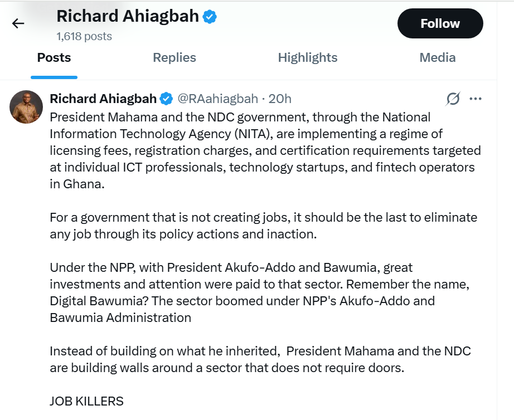Switch to the Highlights tab
This screenshot has width=514, height=420.
pos(308,58)
